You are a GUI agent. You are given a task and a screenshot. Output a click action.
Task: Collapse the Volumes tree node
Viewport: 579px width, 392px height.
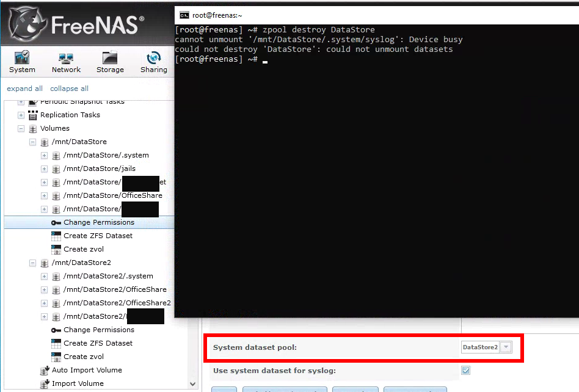pos(21,128)
